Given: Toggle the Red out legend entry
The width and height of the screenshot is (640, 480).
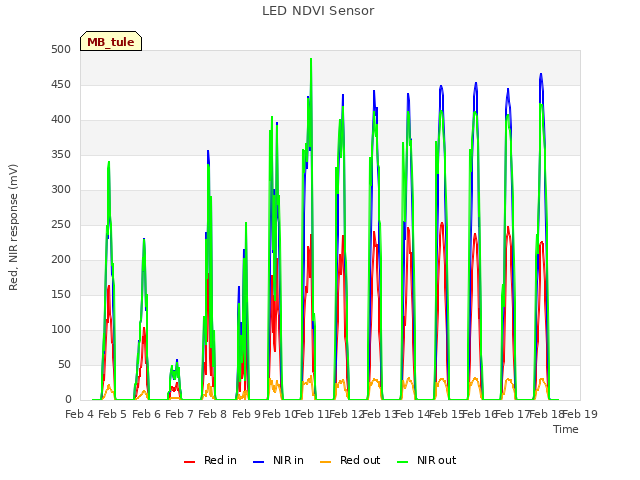Looking at the screenshot, I should (x=350, y=460).
